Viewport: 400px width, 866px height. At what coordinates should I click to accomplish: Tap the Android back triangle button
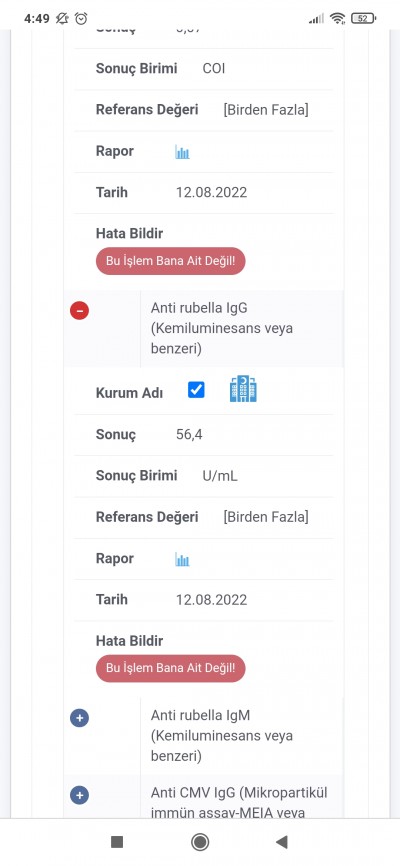pyautogui.click(x=282, y=842)
